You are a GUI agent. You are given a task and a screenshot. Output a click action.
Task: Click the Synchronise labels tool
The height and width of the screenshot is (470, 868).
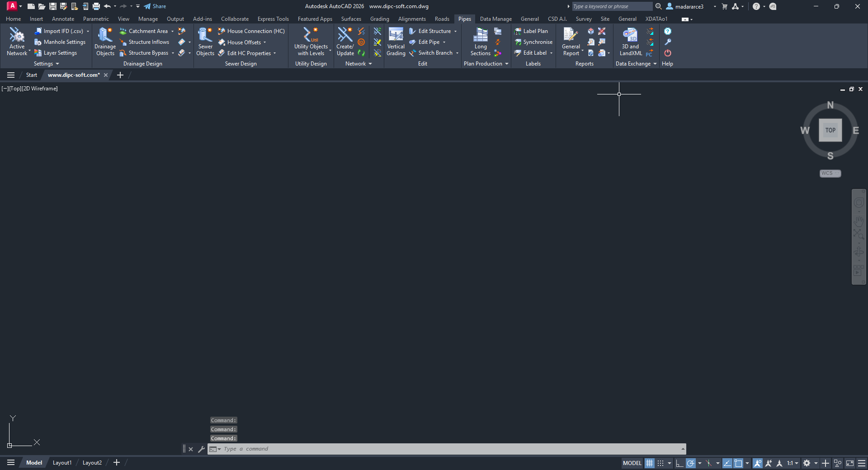click(x=533, y=42)
